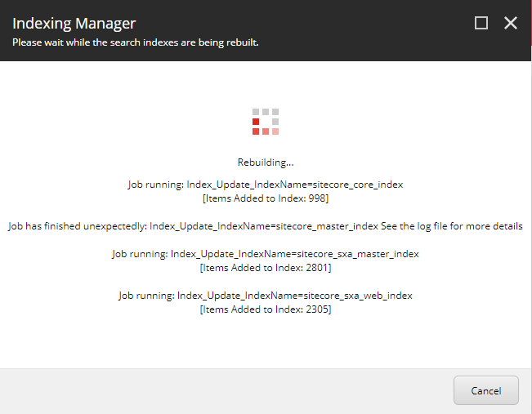Click 'Items Added to Index: 2801' text
The image size is (532, 414).
[266, 268]
